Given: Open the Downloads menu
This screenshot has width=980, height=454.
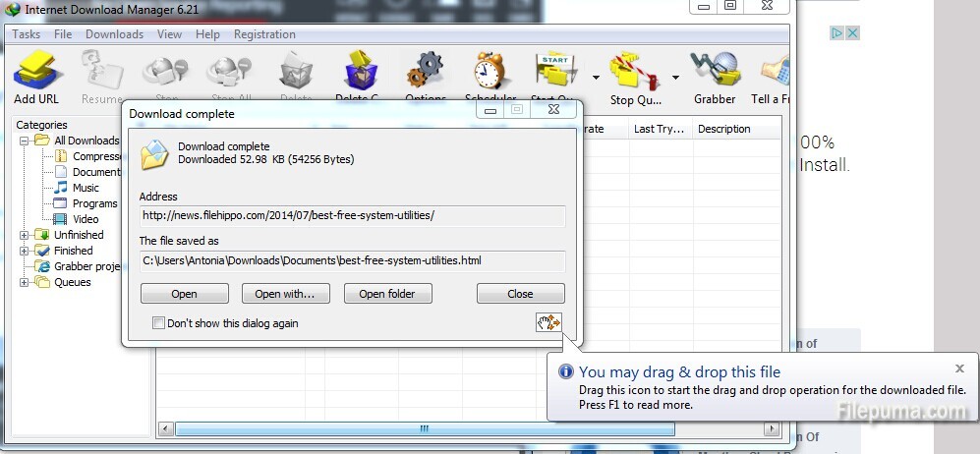Looking at the screenshot, I should point(114,34).
